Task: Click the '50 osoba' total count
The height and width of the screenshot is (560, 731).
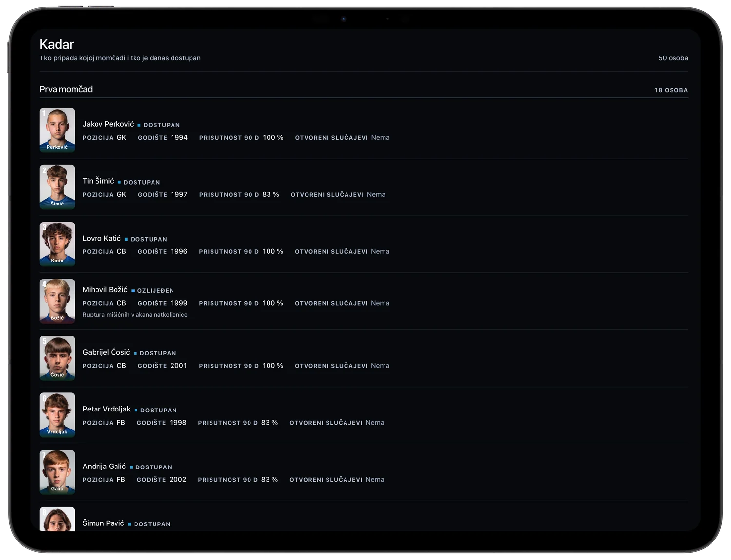Action: click(x=673, y=58)
